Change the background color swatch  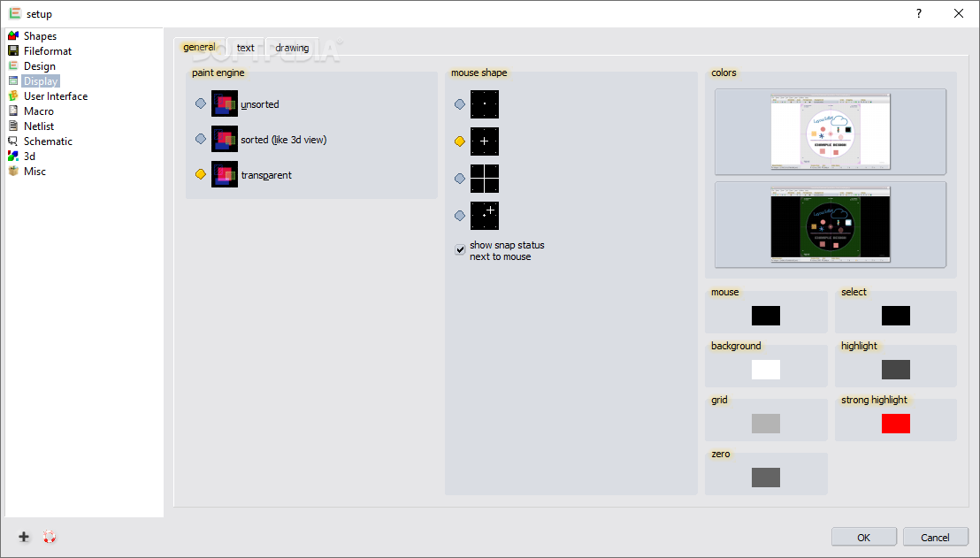pyautogui.click(x=766, y=370)
